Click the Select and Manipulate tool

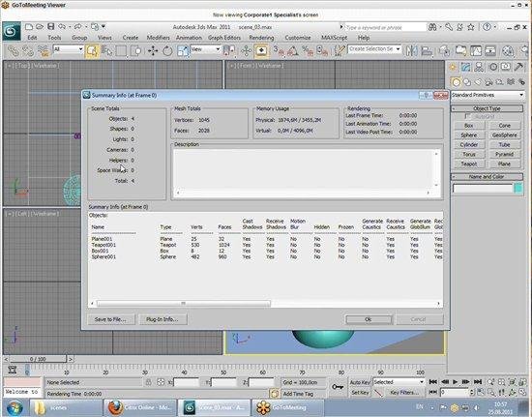[246, 51]
